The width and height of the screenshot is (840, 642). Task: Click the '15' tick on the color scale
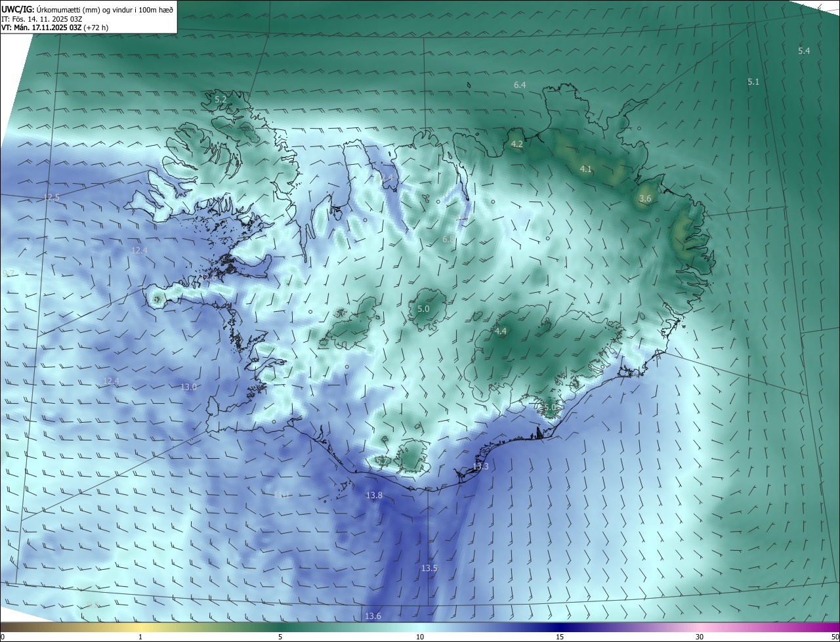(560, 637)
